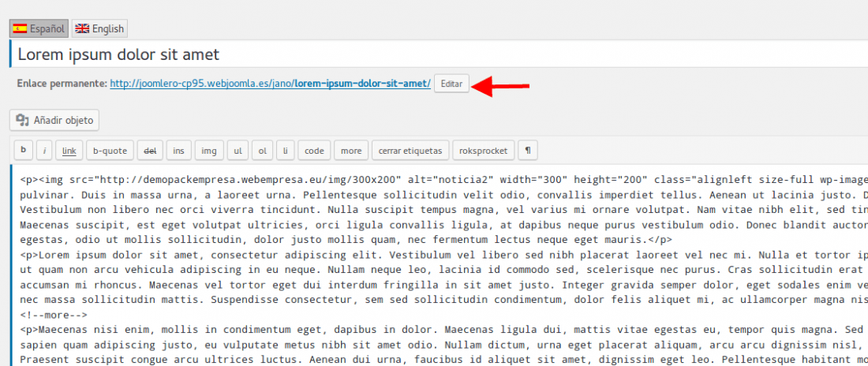This screenshot has width=868, height=366.
Task: Click the cerrar etiquetas button
Action: 410,150
